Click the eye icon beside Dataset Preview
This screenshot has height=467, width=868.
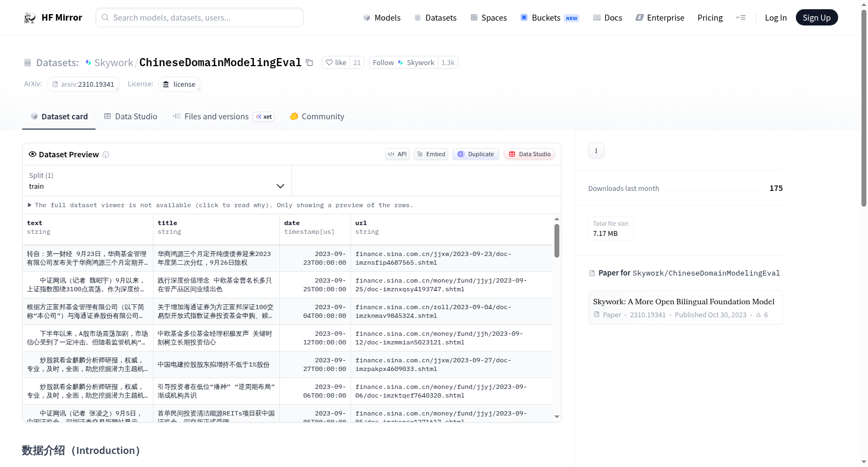click(33, 154)
